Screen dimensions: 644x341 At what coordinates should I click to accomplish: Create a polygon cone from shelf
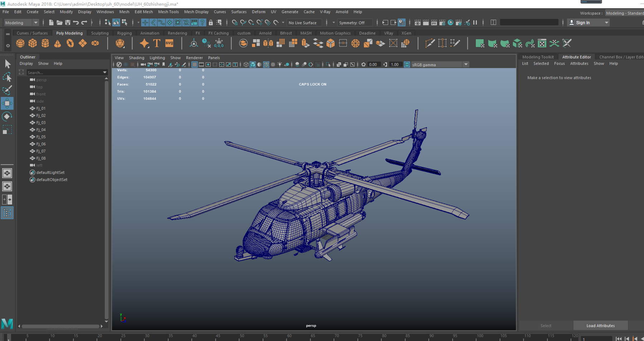(58, 44)
